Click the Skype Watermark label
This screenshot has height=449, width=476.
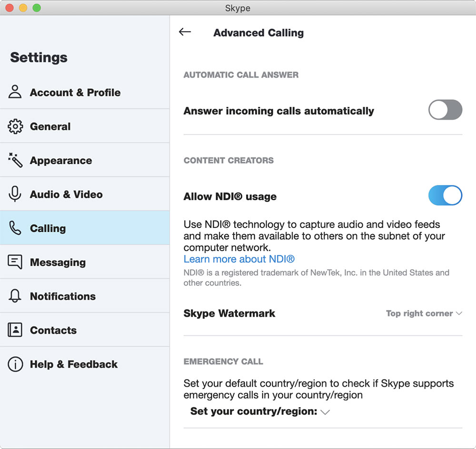pyautogui.click(x=229, y=313)
